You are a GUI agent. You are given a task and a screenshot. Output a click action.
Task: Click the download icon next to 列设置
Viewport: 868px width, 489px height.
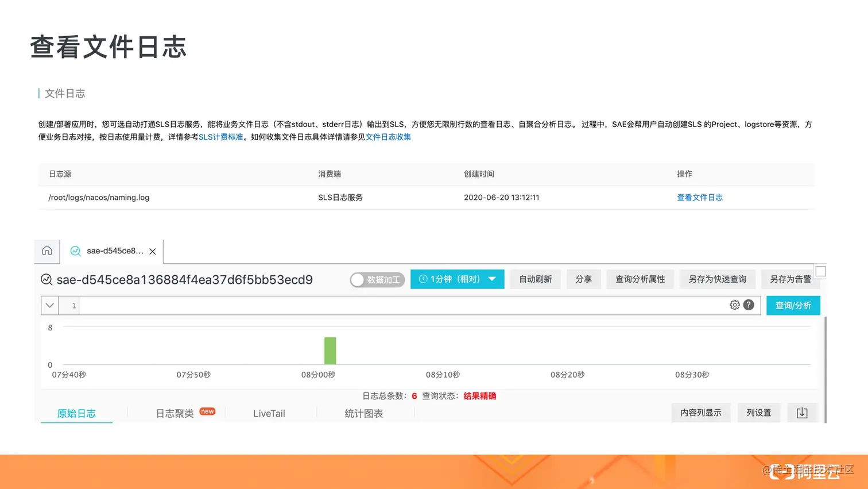click(801, 412)
